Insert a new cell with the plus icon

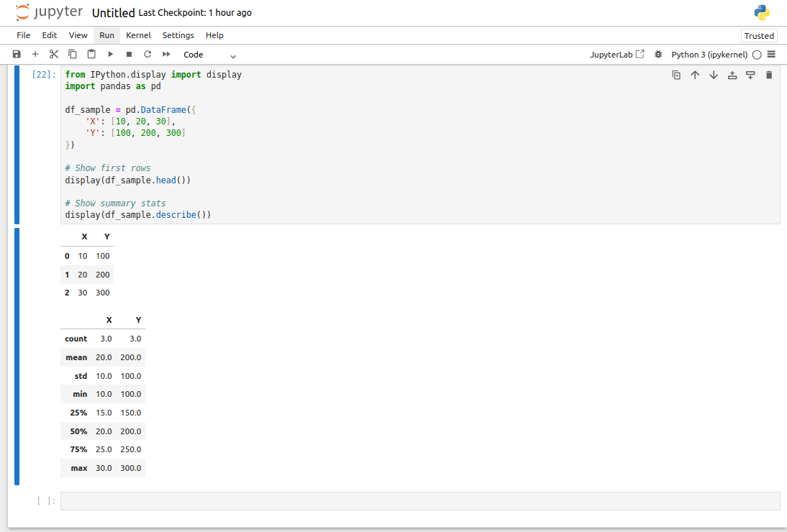35,55
